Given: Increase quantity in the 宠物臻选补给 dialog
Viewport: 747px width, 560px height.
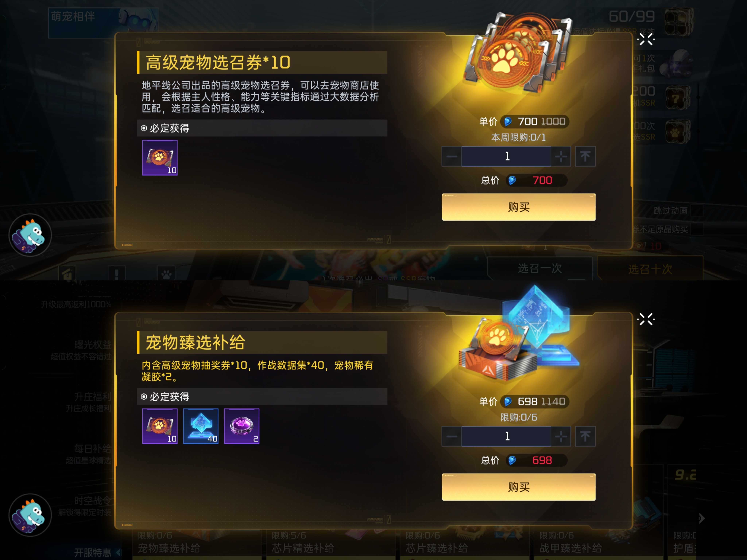Looking at the screenshot, I should (x=561, y=436).
